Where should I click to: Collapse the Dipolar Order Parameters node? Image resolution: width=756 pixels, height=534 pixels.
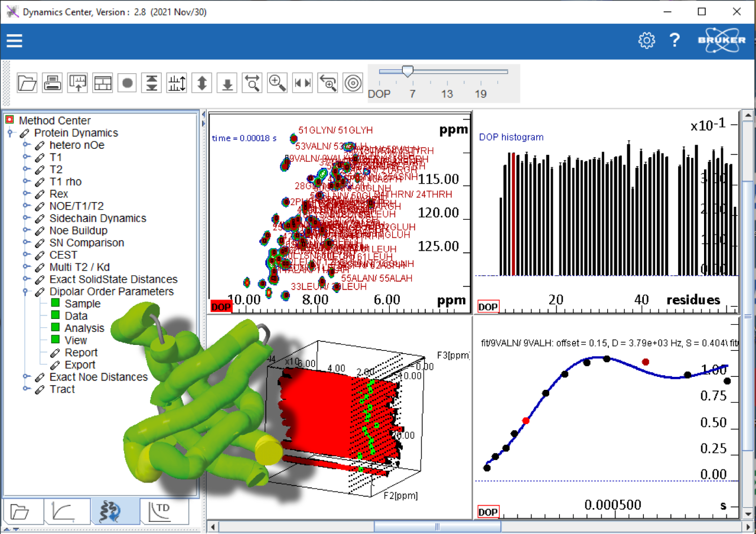point(26,292)
